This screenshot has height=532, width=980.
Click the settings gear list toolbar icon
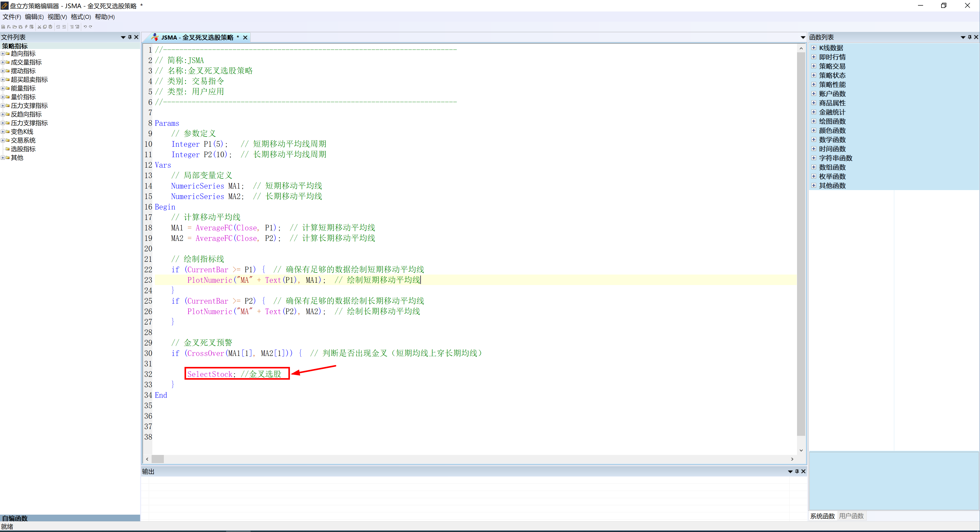coord(32,27)
